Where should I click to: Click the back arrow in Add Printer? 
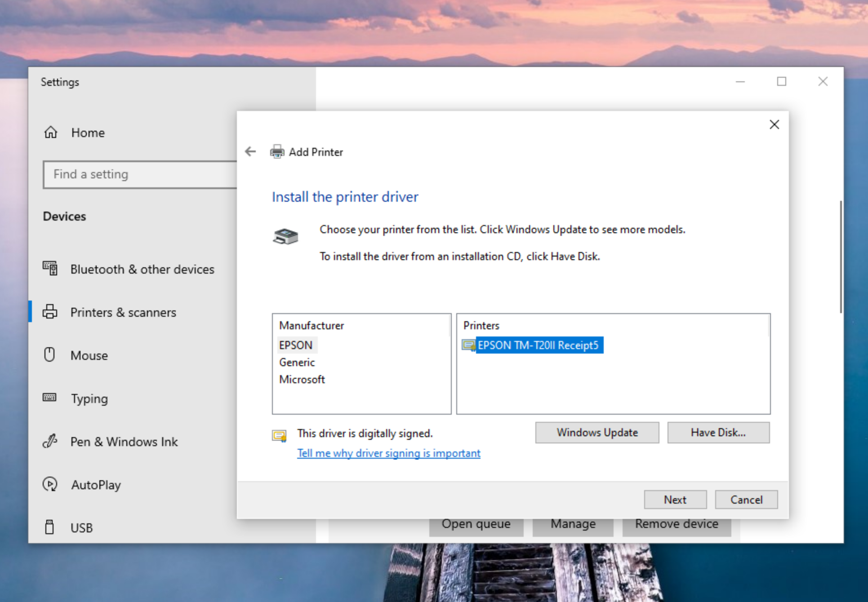point(250,152)
